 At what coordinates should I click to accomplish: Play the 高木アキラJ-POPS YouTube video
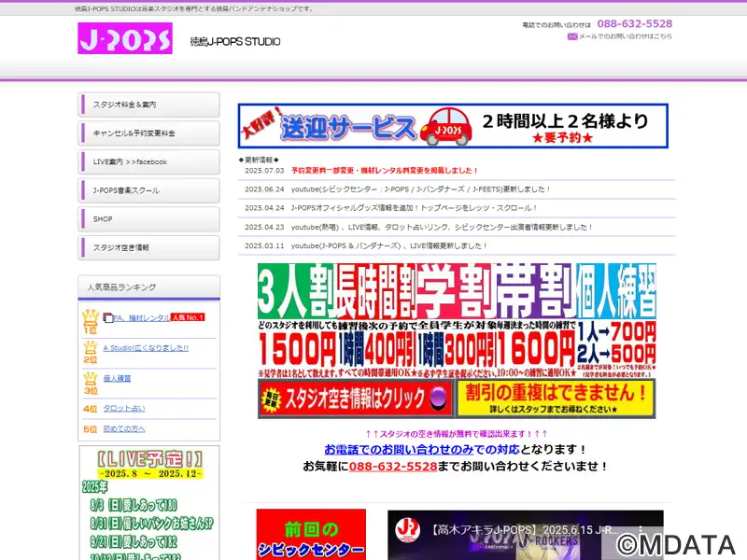525,535
